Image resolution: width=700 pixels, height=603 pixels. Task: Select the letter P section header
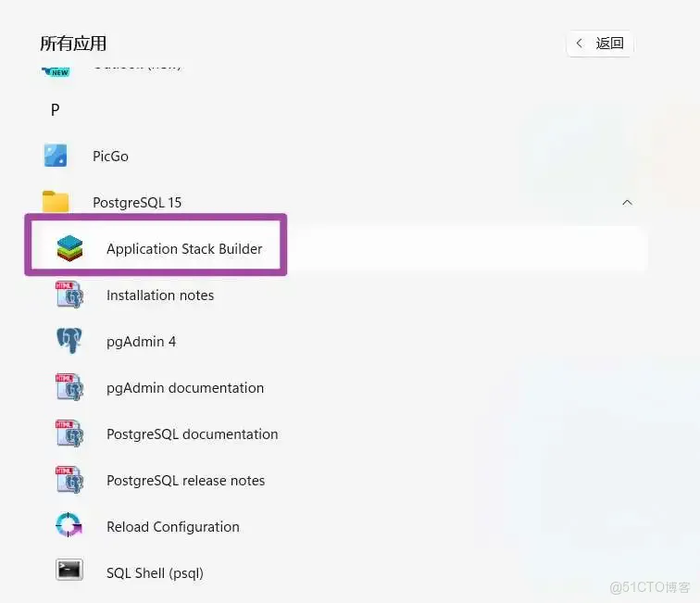55,109
